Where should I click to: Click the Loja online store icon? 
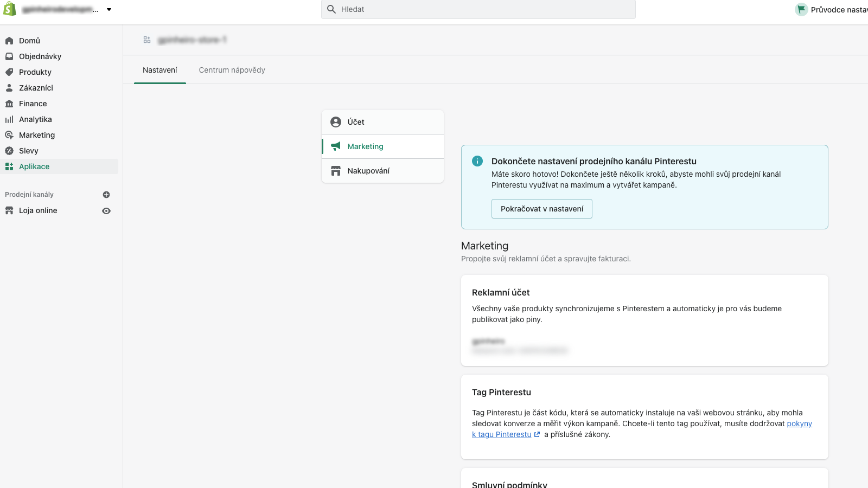click(9, 210)
